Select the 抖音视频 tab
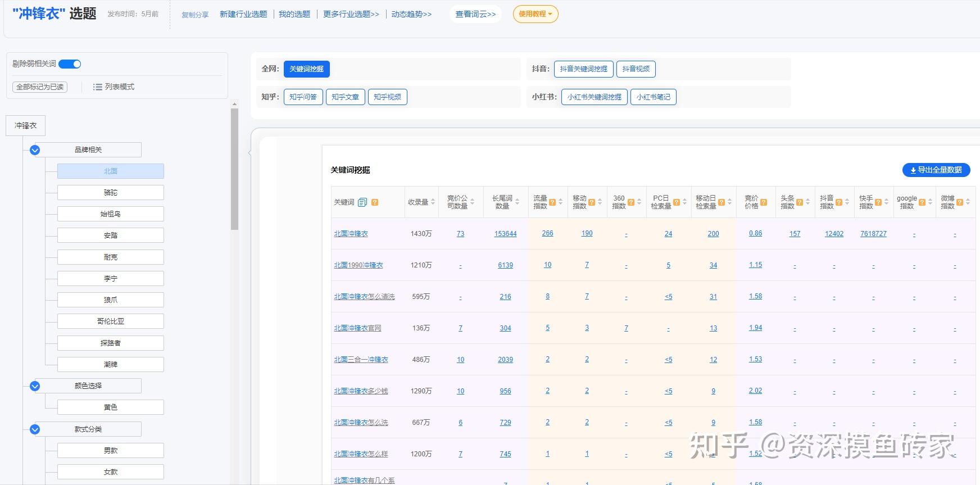Viewport: 980px width, 485px height. click(636, 69)
